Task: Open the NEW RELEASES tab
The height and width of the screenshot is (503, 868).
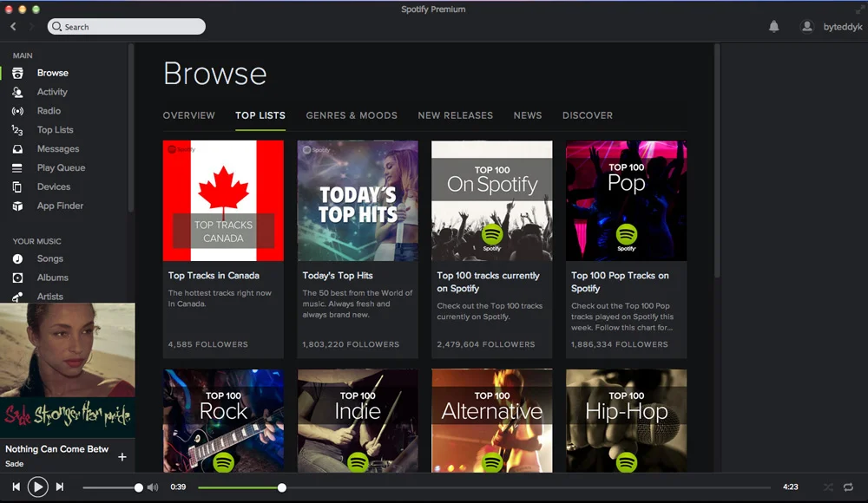Action: coord(455,115)
